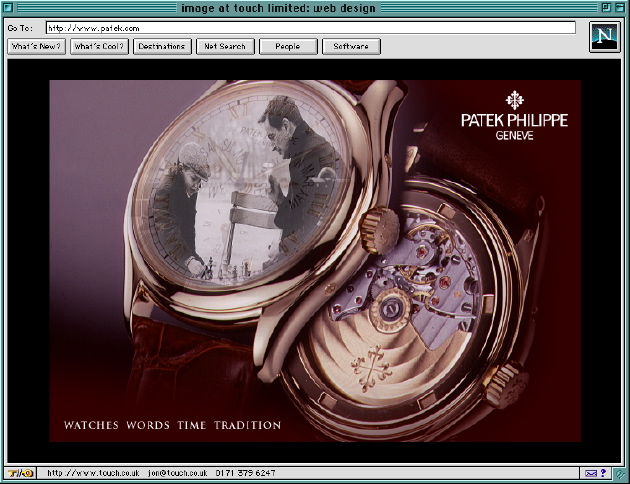Click the Netscape N logo icon
The image size is (630, 484).
[x=605, y=37]
